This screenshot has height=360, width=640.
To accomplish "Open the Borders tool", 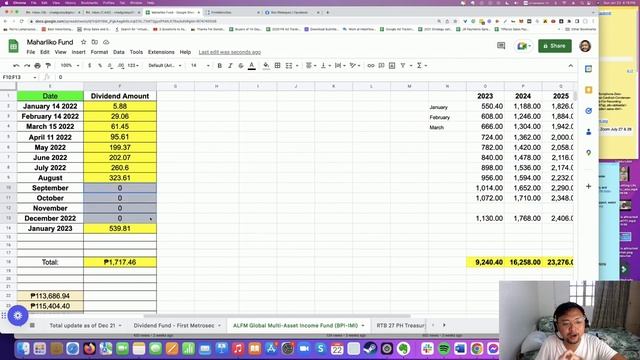I will [278, 66].
